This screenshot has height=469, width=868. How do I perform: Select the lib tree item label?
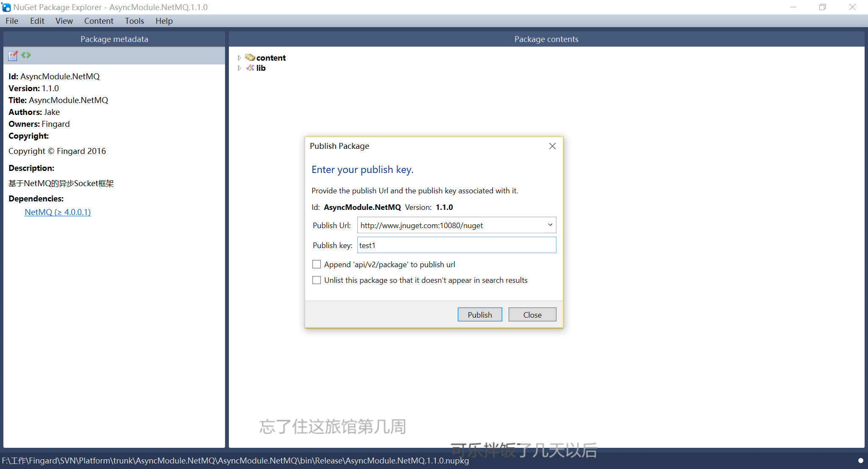click(261, 68)
